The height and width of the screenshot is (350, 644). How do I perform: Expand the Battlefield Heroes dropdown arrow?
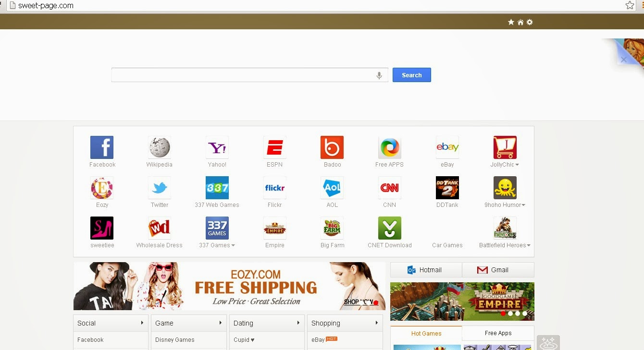point(529,245)
